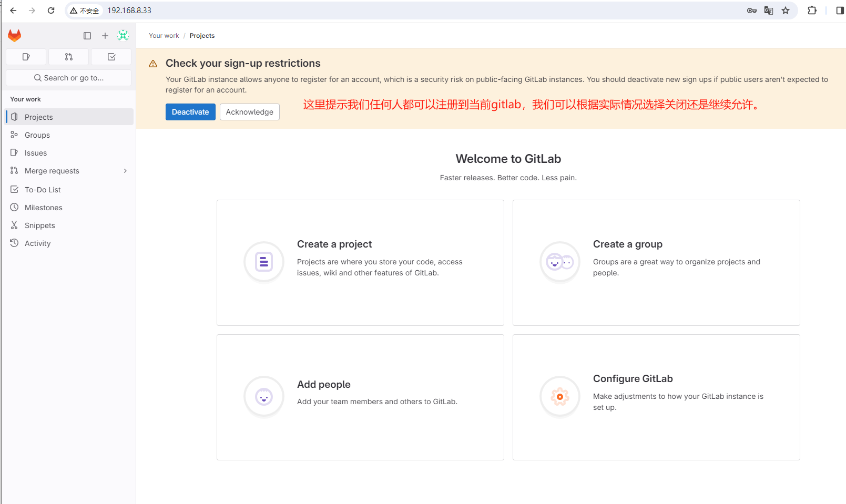Open Snippets from the sidebar
The height and width of the screenshot is (504, 846).
39,225
